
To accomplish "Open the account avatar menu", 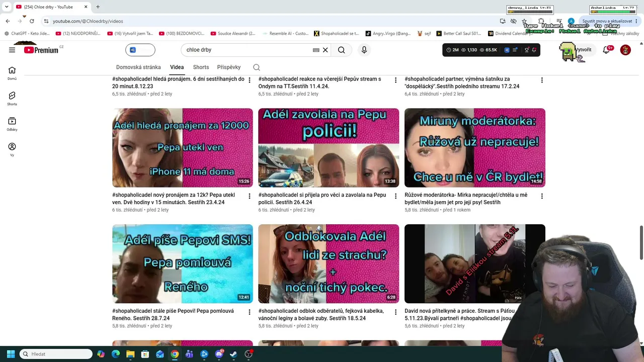I will pyautogui.click(x=625, y=50).
